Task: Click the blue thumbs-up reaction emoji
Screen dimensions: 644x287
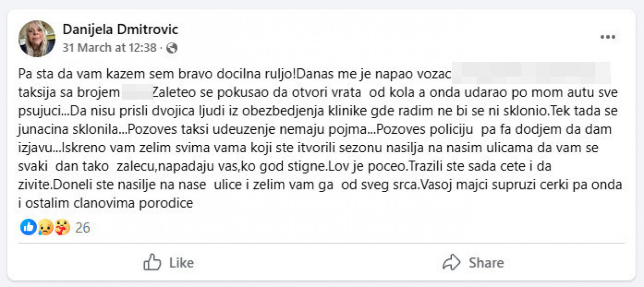Action: tap(28, 228)
